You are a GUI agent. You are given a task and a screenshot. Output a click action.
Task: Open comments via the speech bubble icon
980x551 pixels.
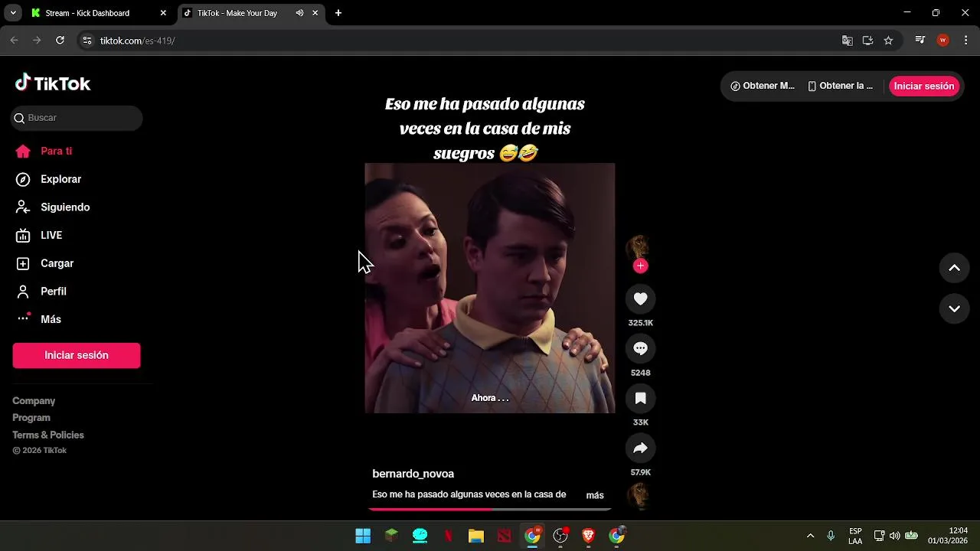point(641,349)
